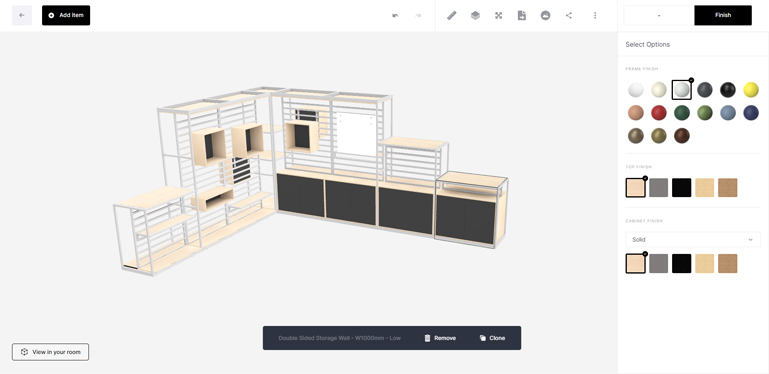The image size is (769, 374).
Task: Click the redo arrow icon
Action: [x=418, y=15]
